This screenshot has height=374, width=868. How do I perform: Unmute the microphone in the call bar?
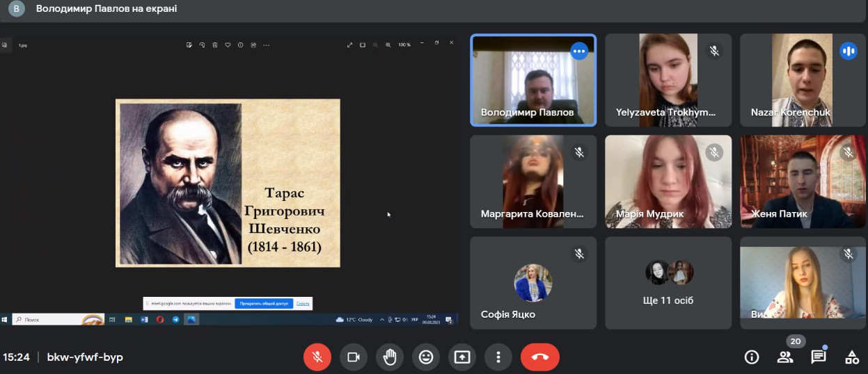[x=317, y=357]
